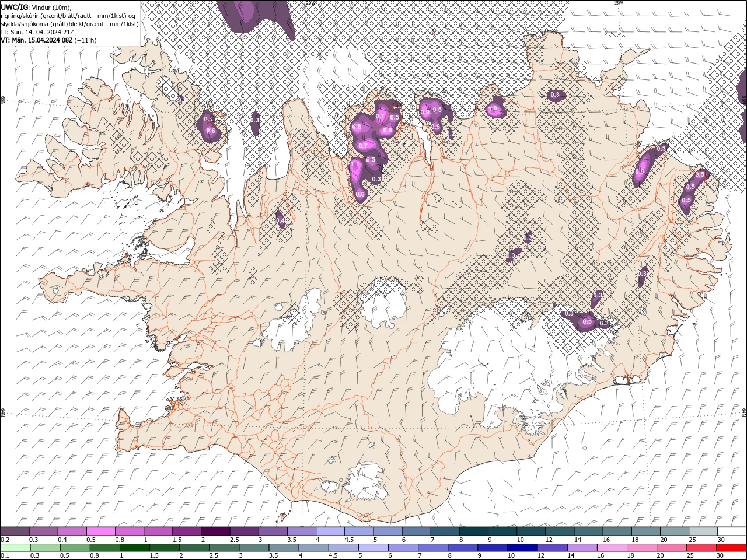Click the dark blue rain swatch between 10 and 12
Screen dimensions: 747x560
point(521,548)
